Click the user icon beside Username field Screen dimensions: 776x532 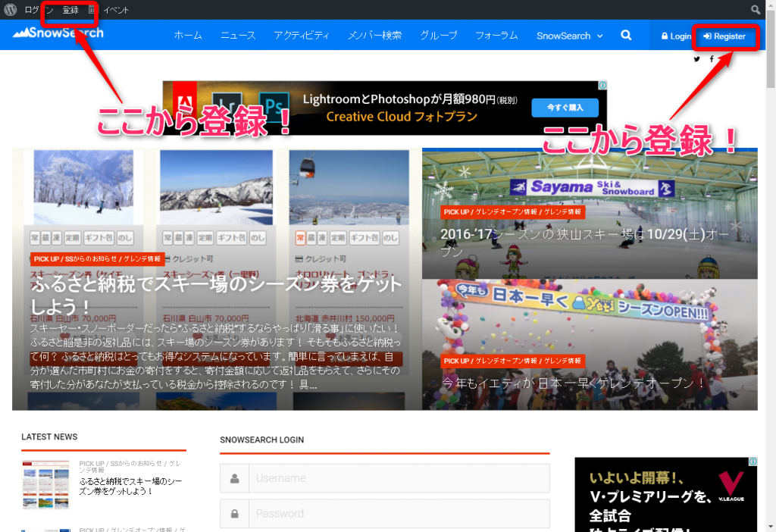point(235,478)
